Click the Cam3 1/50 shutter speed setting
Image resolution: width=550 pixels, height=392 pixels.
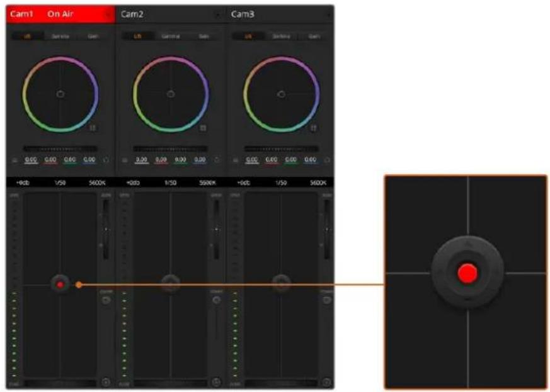tap(281, 182)
